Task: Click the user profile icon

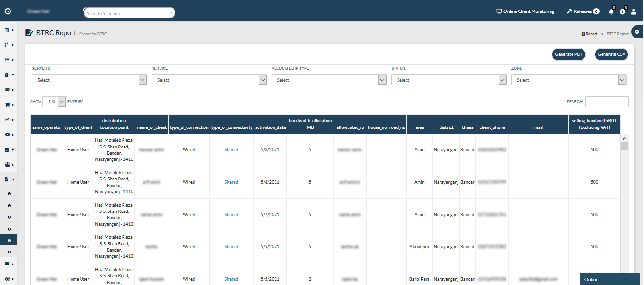Action: coord(634,11)
